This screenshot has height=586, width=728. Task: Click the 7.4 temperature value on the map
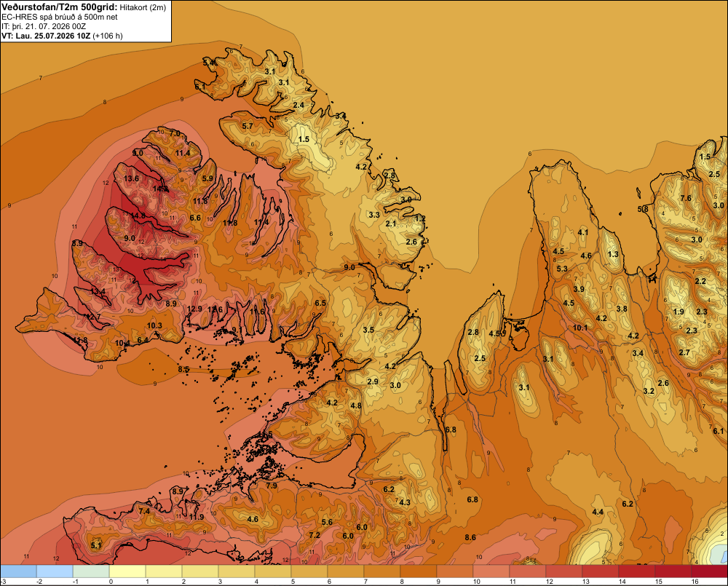coord(144,511)
